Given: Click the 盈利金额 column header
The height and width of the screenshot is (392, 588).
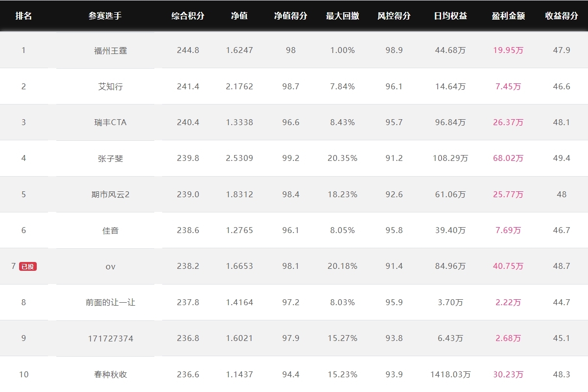Looking at the screenshot, I should click(x=508, y=16).
